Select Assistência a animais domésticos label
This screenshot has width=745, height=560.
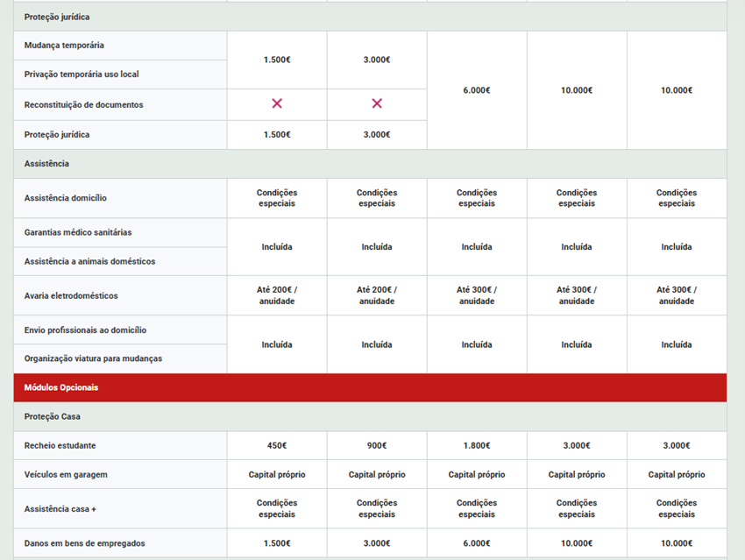point(89,261)
